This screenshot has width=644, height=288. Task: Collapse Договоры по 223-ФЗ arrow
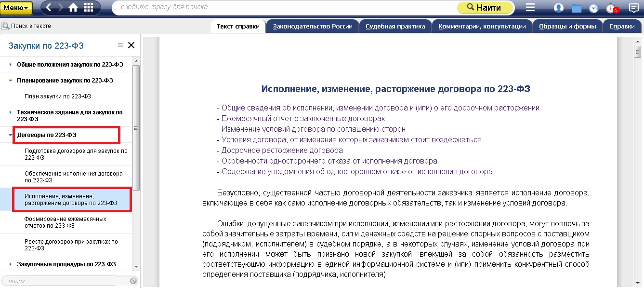(x=11, y=135)
